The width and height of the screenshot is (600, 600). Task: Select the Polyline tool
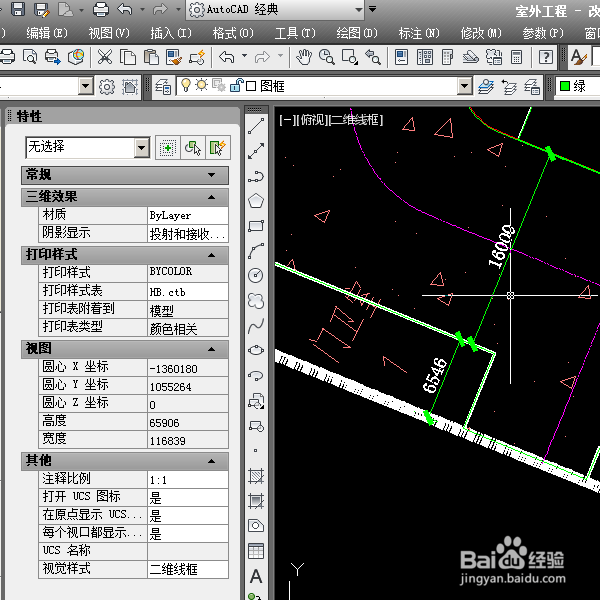[256, 176]
